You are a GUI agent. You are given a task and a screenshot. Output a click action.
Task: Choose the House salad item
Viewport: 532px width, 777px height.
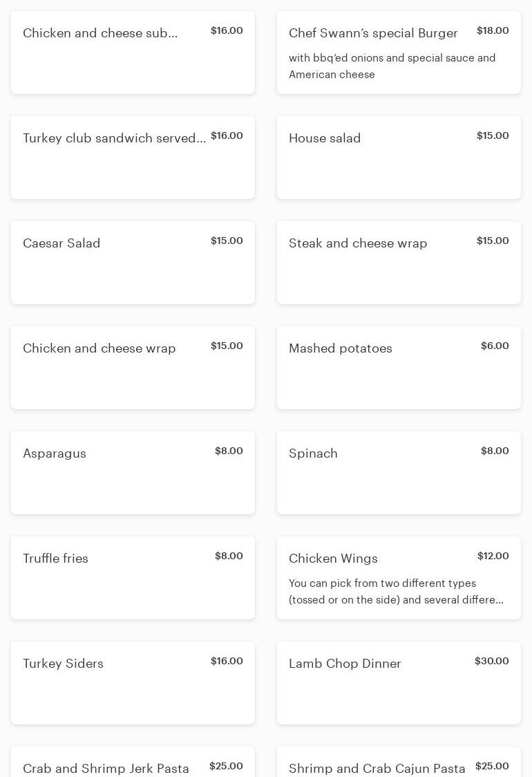pyautogui.click(x=399, y=158)
